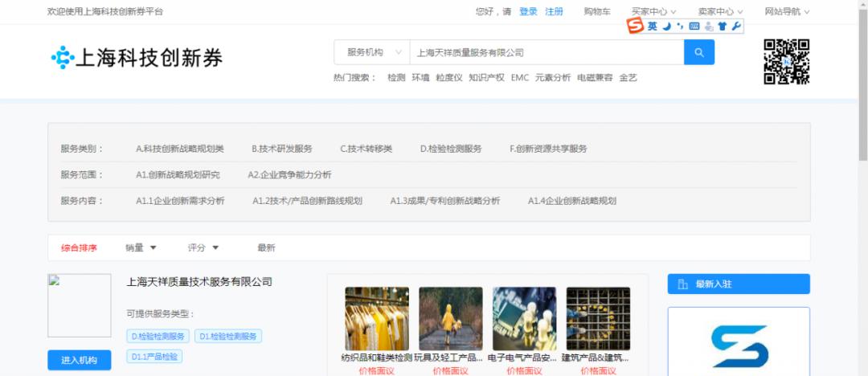Click hot search term 知识产权
Image resolution: width=868 pixels, height=376 pixels.
pos(486,77)
